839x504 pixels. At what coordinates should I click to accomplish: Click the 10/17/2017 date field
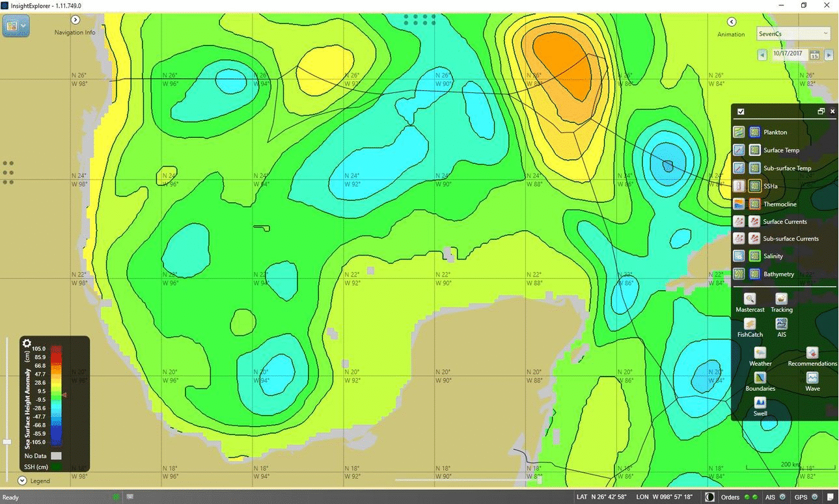click(x=790, y=55)
